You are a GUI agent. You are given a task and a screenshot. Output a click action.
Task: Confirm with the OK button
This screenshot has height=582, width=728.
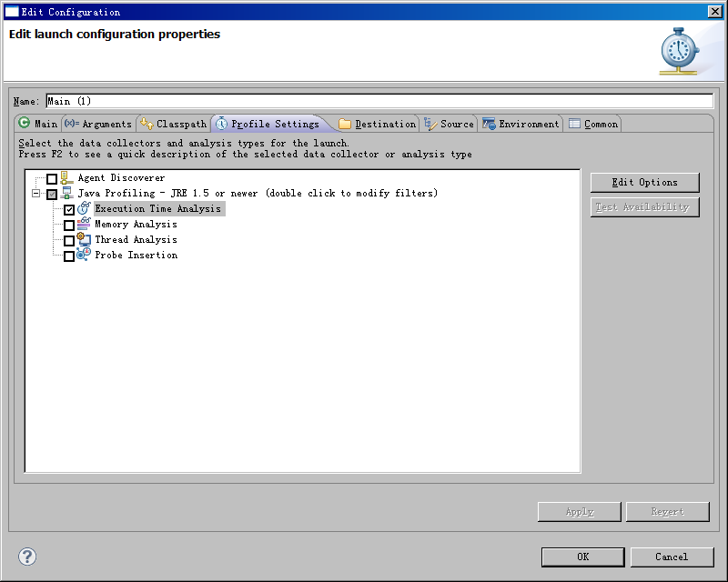(583, 557)
